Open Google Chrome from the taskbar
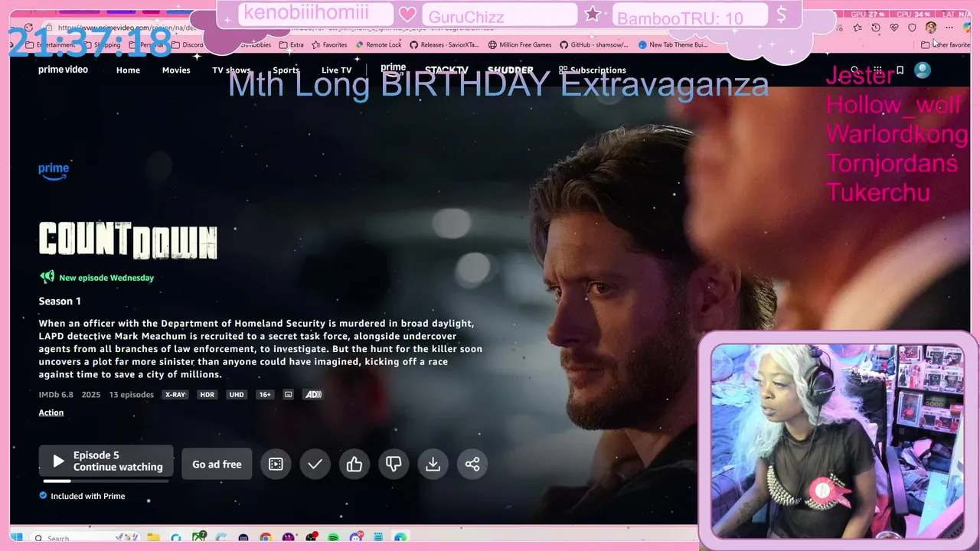The height and width of the screenshot is (551, 980). (x=266, y=538)
